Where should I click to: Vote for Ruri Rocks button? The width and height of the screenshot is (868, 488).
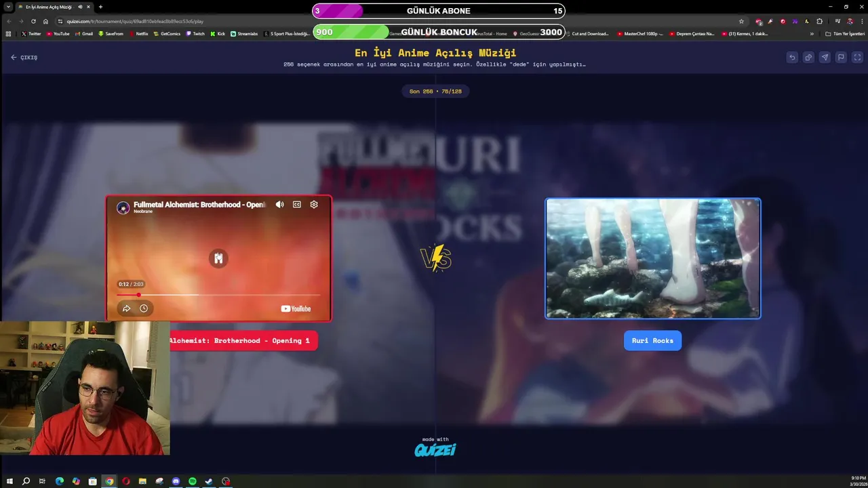point(652,341)
